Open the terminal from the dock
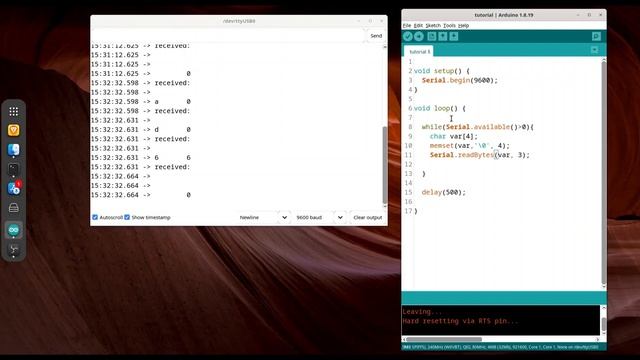The image size is (640, 360). click(x=13, y=169)
